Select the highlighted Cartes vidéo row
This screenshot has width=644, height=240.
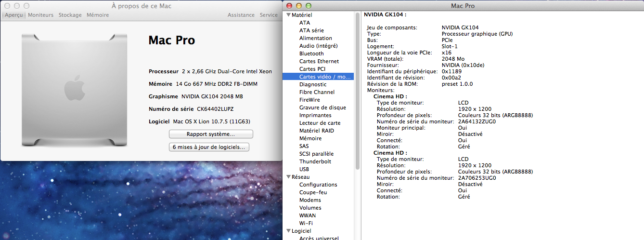pos(319,77)
